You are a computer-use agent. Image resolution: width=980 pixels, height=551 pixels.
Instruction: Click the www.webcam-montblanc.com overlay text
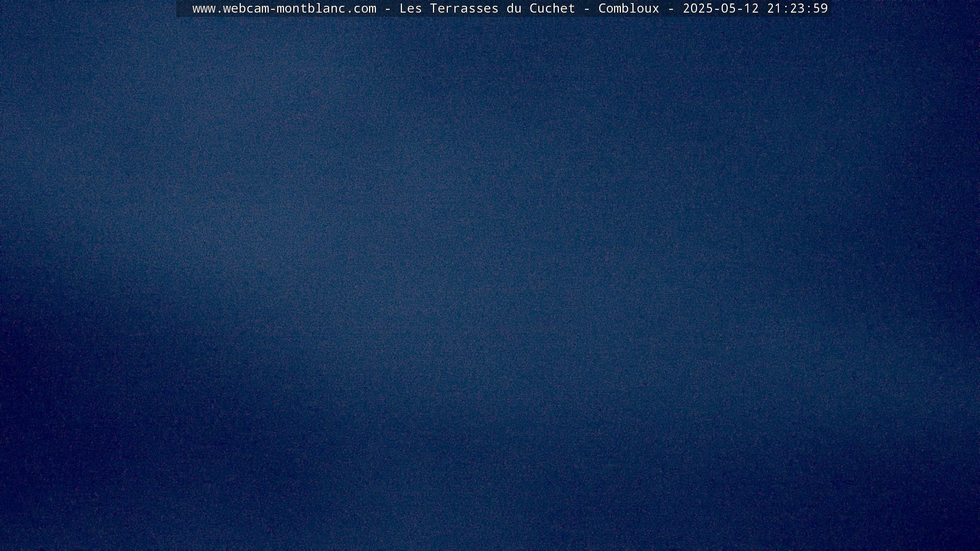pos(284,8)
